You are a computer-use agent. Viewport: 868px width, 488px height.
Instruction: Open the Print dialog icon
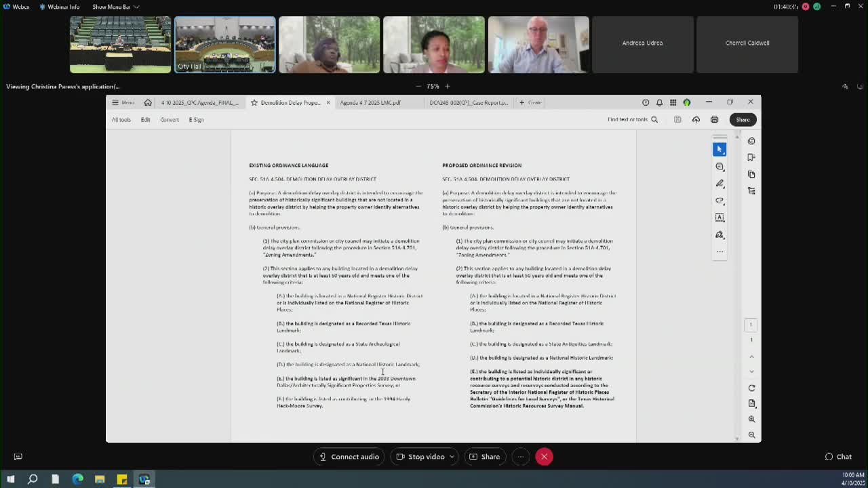point(714,120)
